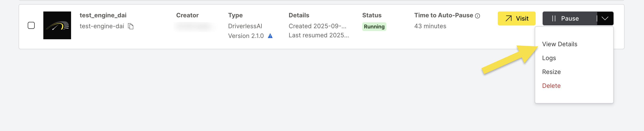Click the blurred creator name
This screenshot has height=131, width=644.
[x=194, y=26]
